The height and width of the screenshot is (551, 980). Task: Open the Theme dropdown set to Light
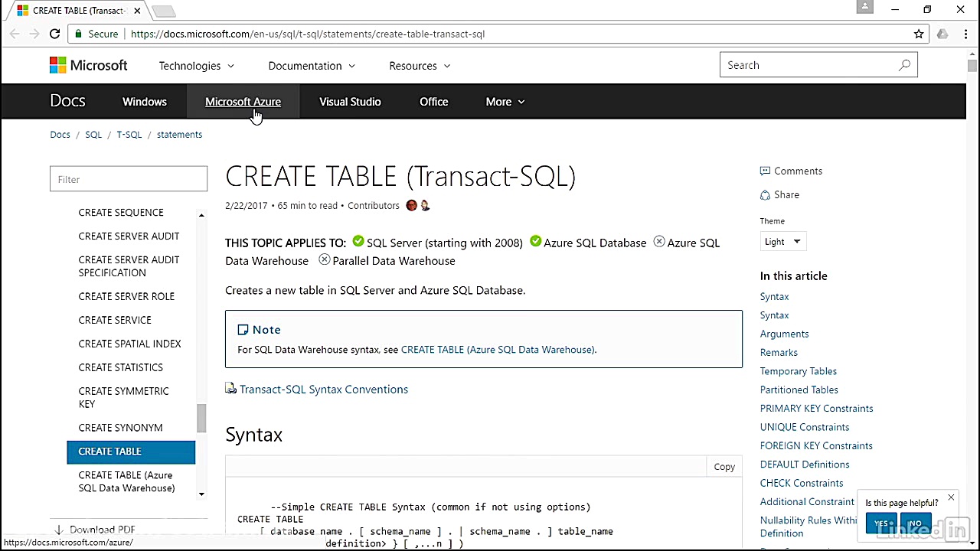click(782, 241)
